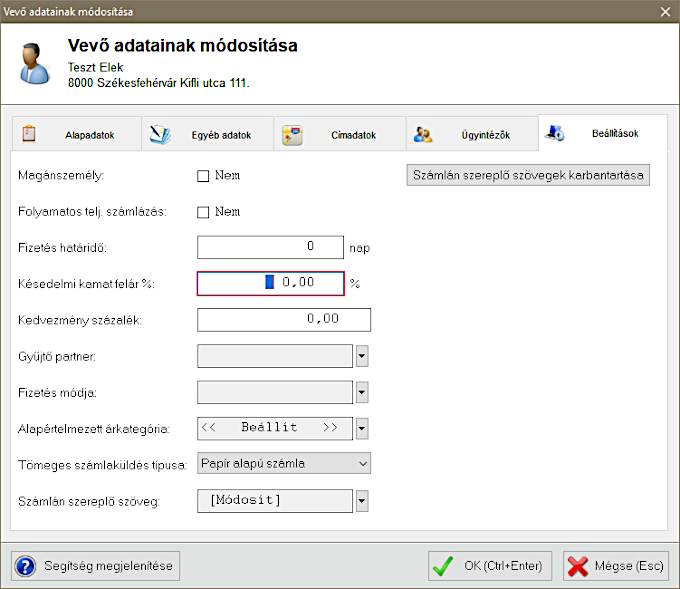Click the Alapadatok tab clipboard icon
Screen dimensions: 680x589
point(29,134)
